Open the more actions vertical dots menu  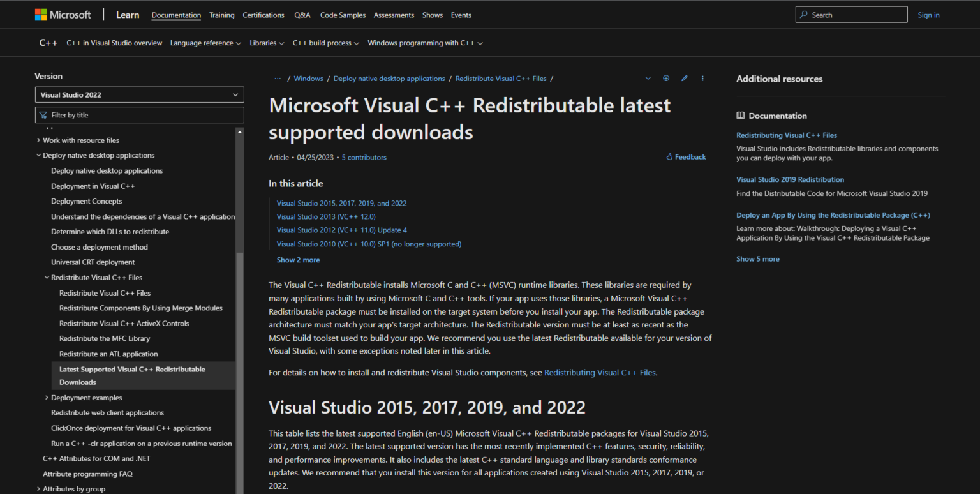[x=702, y=79]
